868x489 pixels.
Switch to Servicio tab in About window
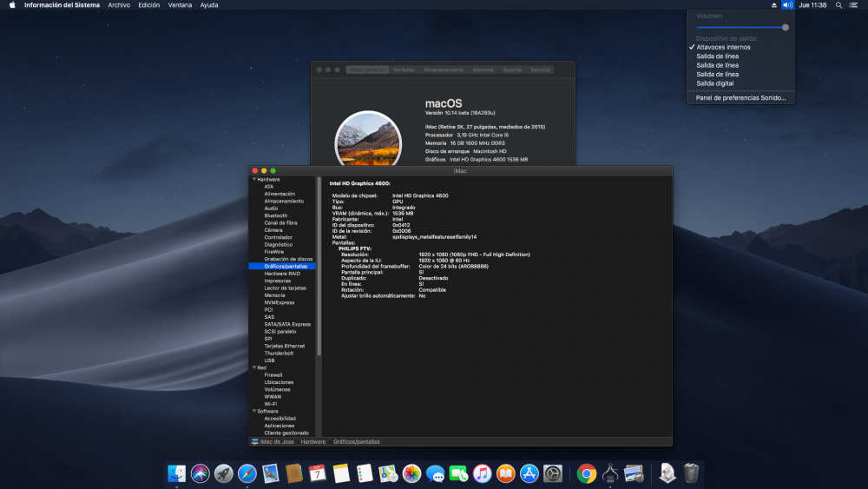540,69
